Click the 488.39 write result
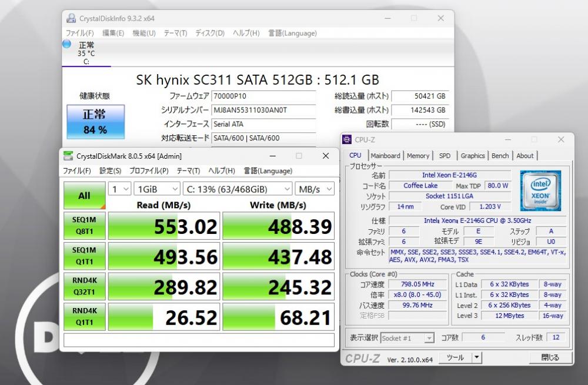The image size is (588, 385). click(278, 226)
